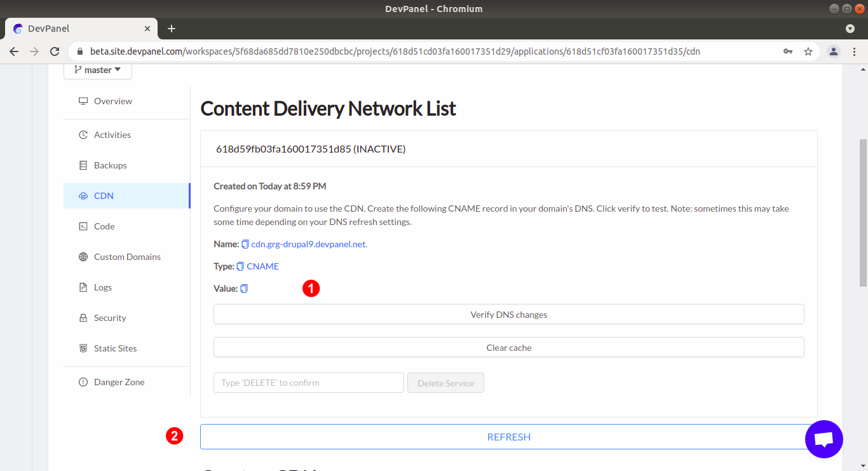Click the copy icon next to Name

[x=245, y=244]
